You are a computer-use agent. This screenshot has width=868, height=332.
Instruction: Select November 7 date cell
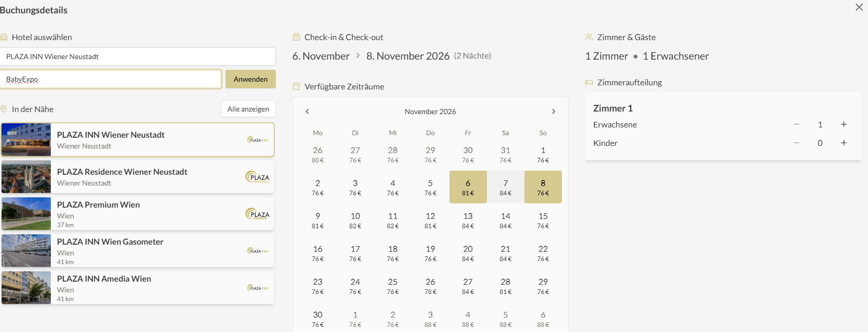505,187
